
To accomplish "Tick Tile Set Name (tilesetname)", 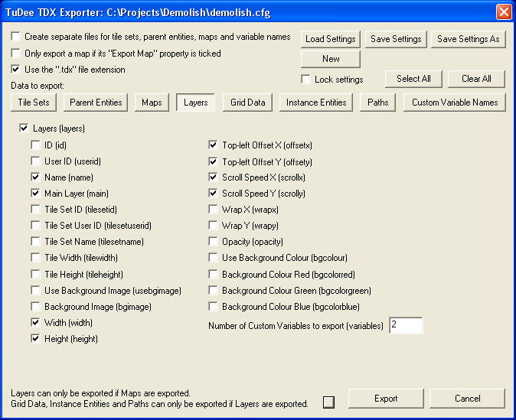I will coord(35,242).
